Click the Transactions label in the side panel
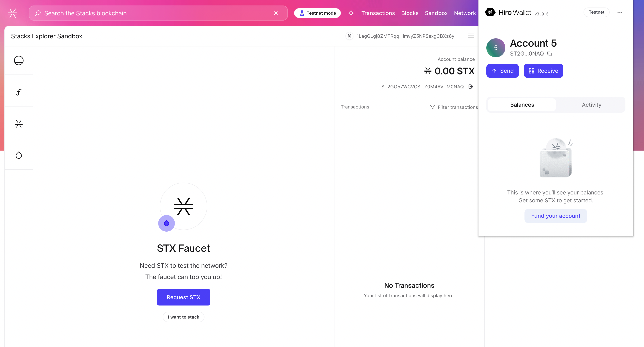 355,107
